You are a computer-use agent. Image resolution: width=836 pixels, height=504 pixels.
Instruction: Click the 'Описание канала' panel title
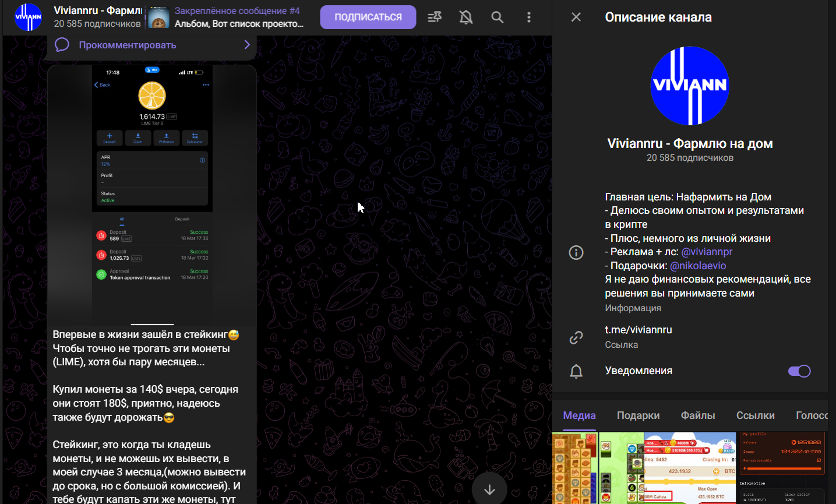(x=658, y=17)
